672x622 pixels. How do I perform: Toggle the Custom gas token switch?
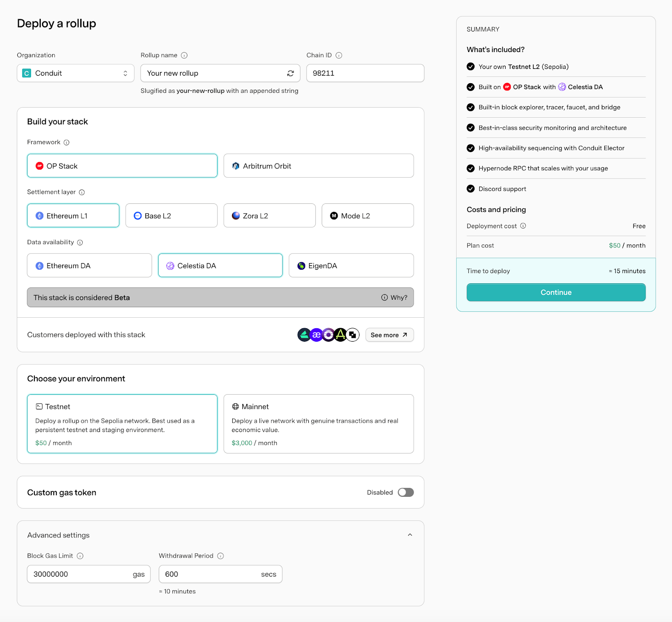405,493
